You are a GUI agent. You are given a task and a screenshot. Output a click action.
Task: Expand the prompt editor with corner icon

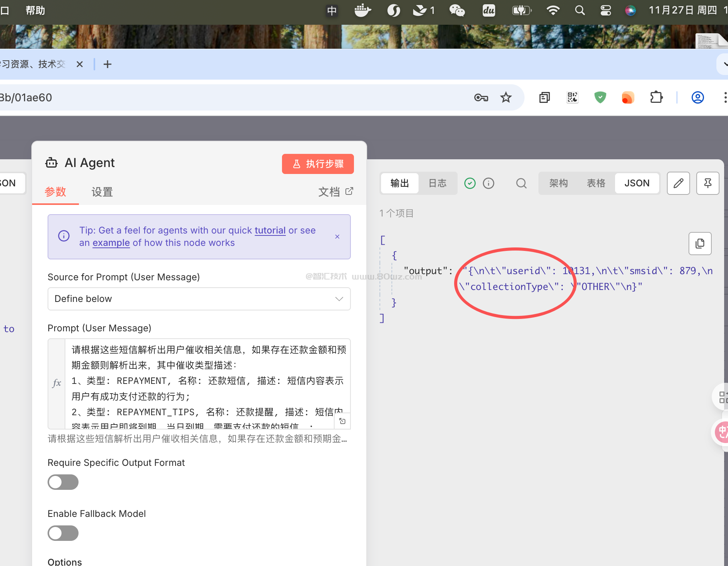pos(342,421)
